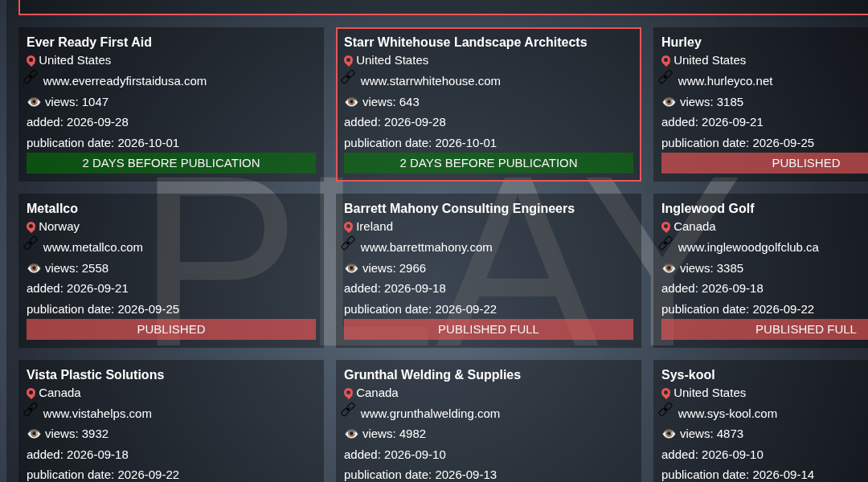This screenshot has height=482, width=868.
Task: Open the Inglewood Golf card title
Action: coord(707,209)
